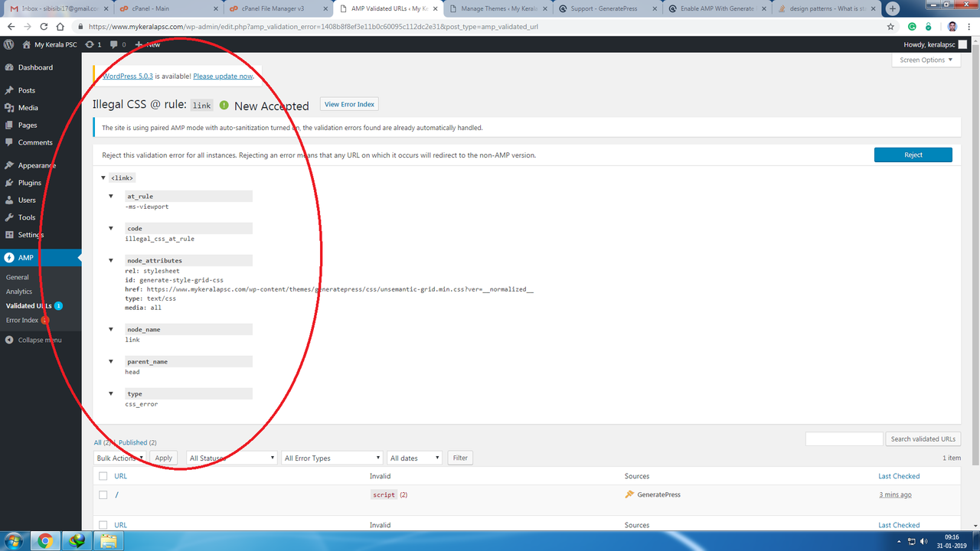The width and height of the screenshot is (980, 551).
Task: Collapse the type section
Action: coord(111,394)
